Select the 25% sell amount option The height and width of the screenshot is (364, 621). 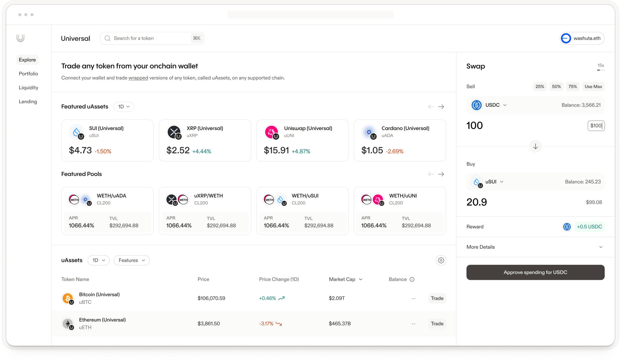click(540, 86)
